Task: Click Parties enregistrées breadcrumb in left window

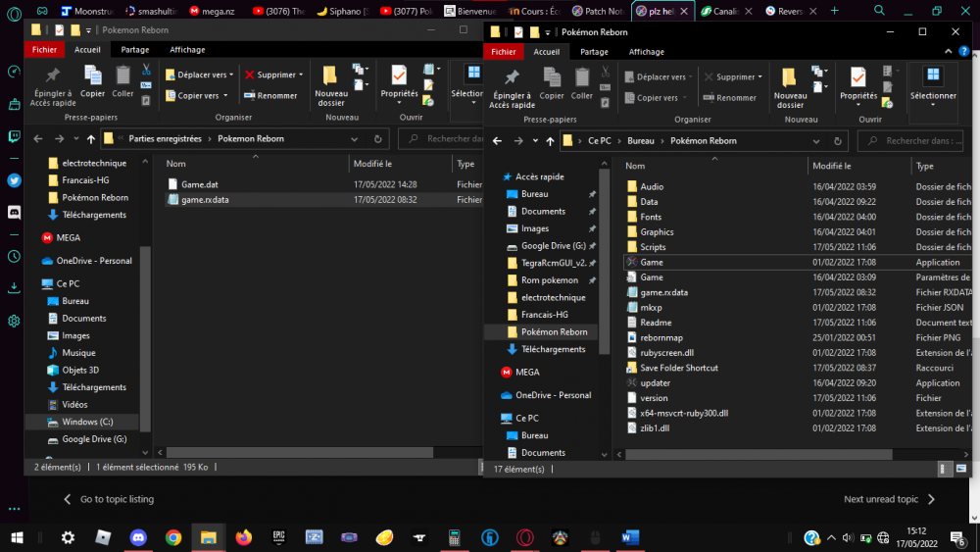Action: [x=165, y=139]
